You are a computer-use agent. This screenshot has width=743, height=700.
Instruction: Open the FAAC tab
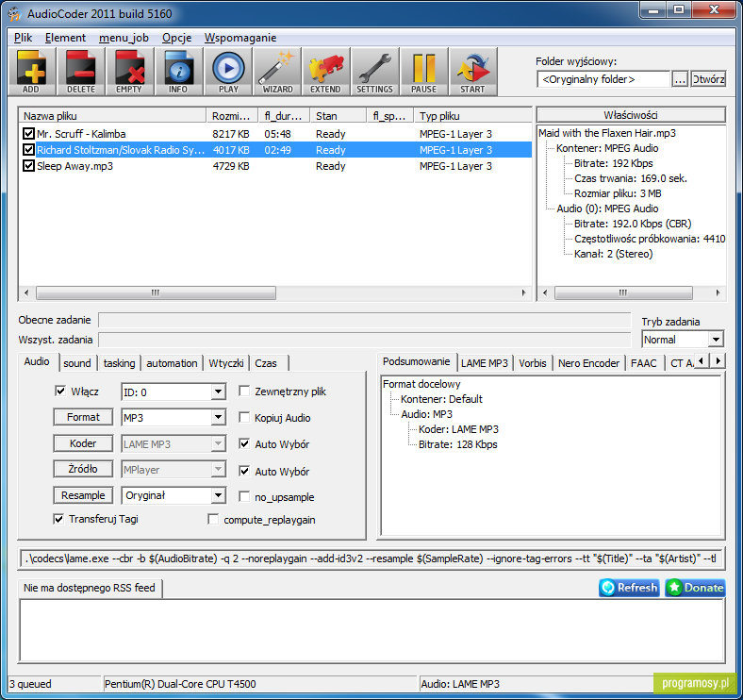point(643,363)
